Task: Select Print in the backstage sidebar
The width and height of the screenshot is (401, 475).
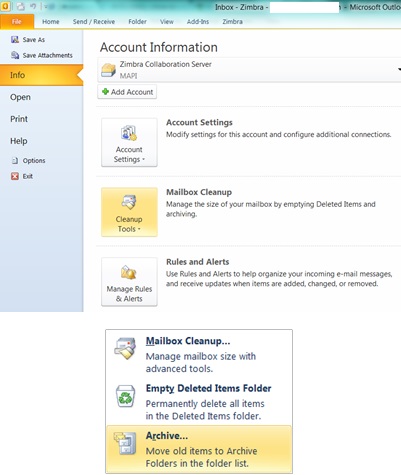Action: coord(19,119)
